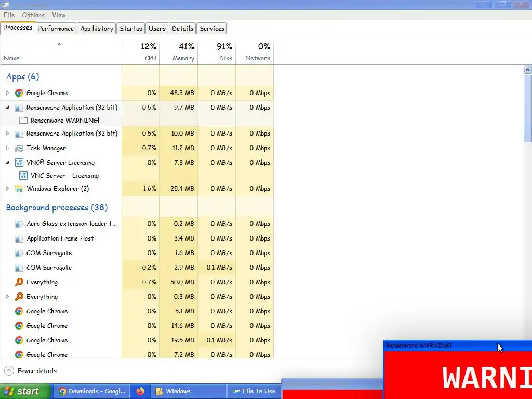Switch to the Startup tab
532x399 pixels.
pyautogui.click(x=131, y=29)
